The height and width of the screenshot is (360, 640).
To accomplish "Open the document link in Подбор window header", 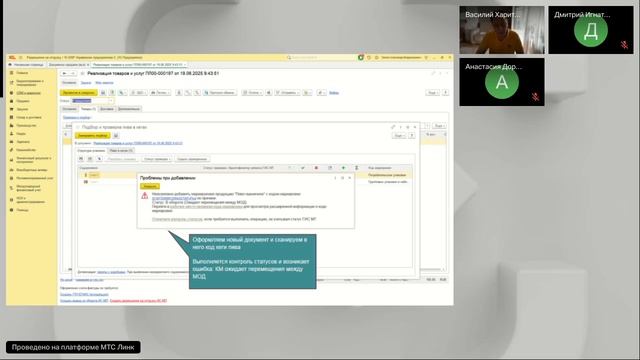I will click(138, 143).
